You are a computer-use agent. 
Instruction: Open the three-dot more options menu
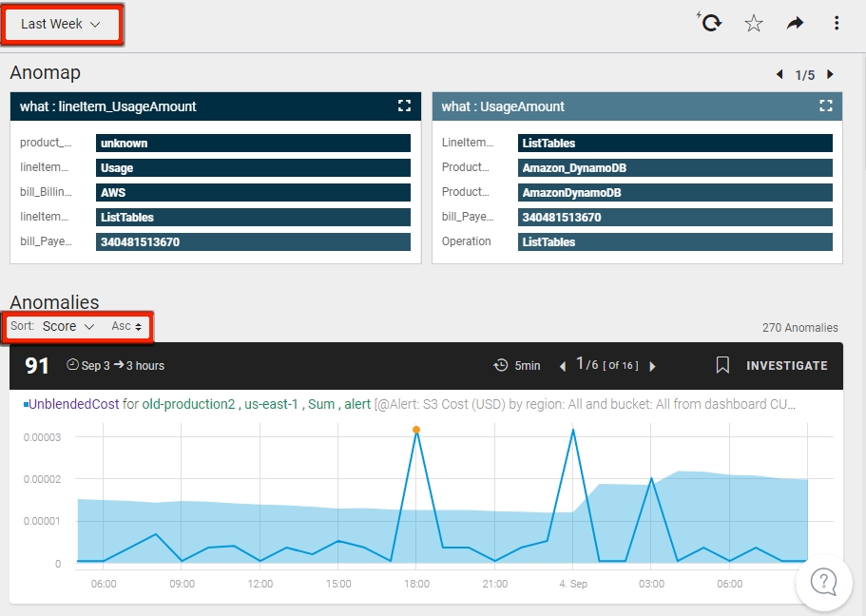click(x=837, y=23)
